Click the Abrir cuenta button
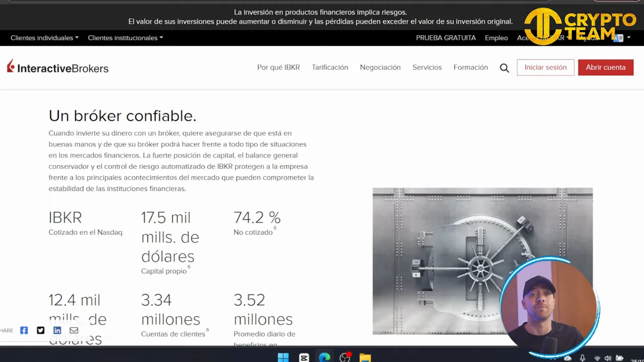Screen dimensions: 644x362 tap(606, 67)
